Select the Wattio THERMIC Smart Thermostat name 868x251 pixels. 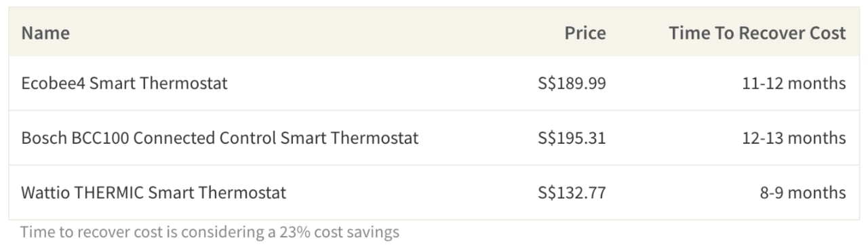pos(154,193)
